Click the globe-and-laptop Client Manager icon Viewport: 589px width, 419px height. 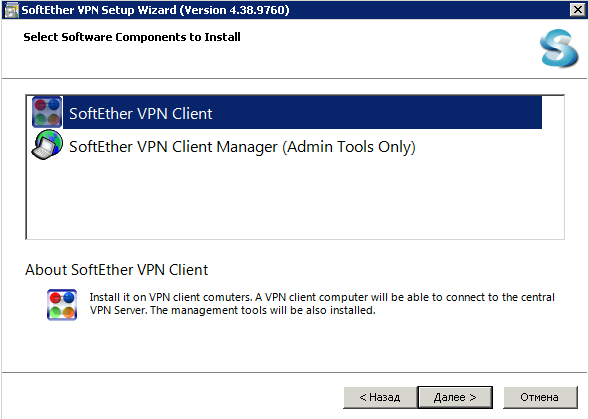(47, 145)
